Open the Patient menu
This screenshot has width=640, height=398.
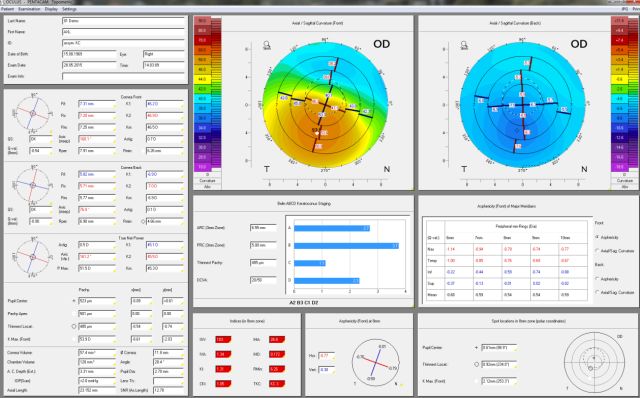(x=8, y=9)
